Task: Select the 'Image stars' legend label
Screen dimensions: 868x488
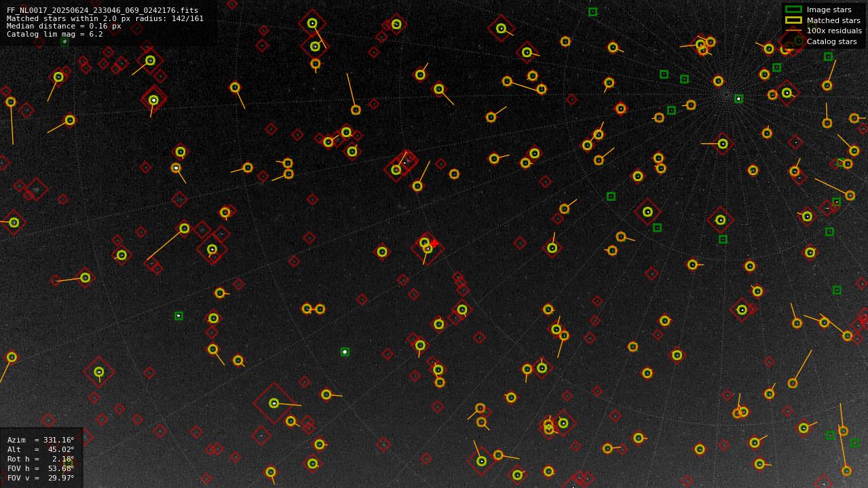Action: point(829,10)
